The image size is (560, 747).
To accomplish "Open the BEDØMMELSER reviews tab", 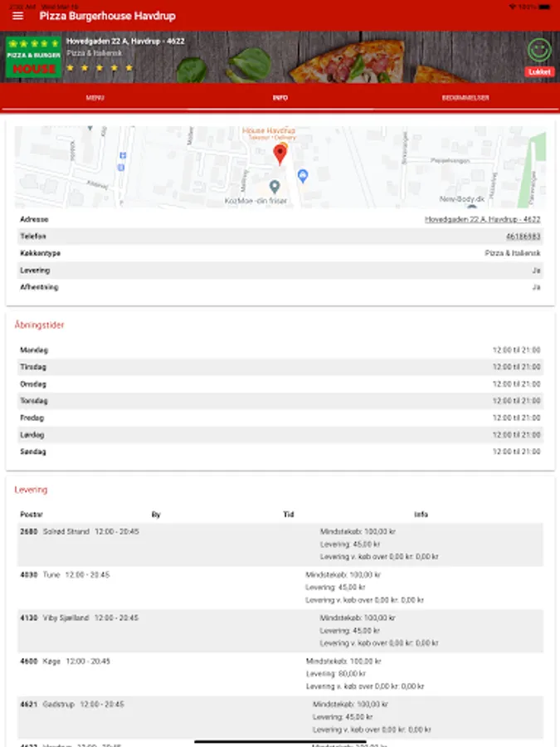I will [465, 98].
